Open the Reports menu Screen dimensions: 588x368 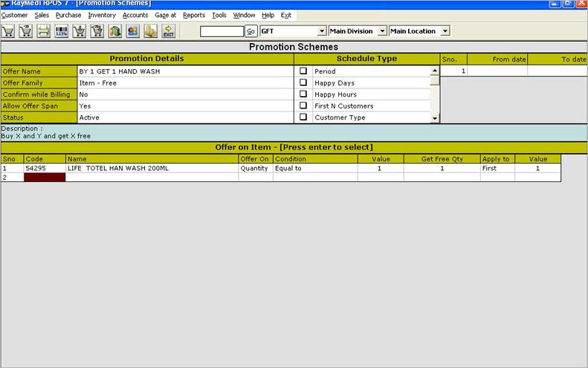tap(194, 15)
